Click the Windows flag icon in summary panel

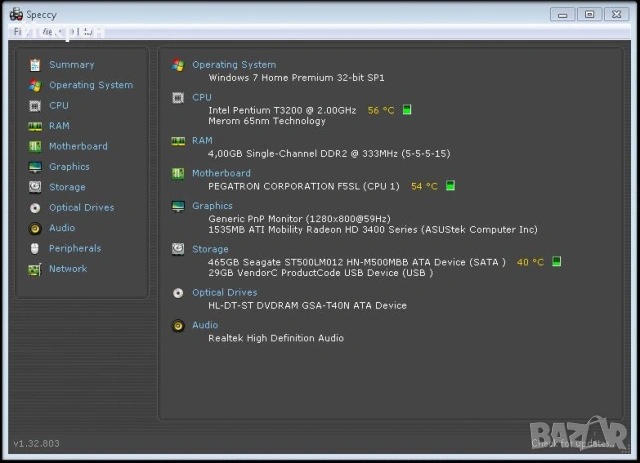(x=178, y=65)
